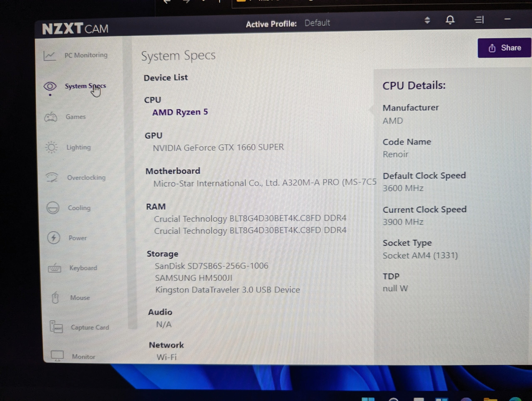The height and width of the screenshot is (401, 532).
Task: Click the Share button
Action: [x=505, y=48]
